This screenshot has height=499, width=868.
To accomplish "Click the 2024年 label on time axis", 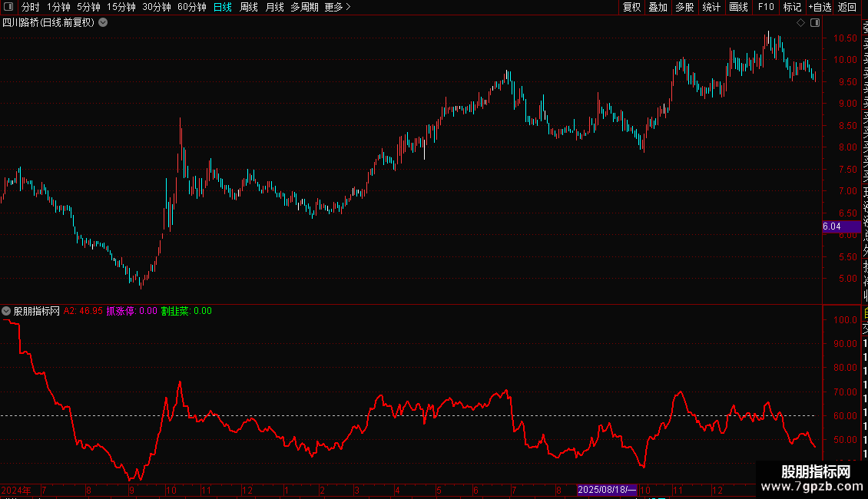I will (16, 490).
